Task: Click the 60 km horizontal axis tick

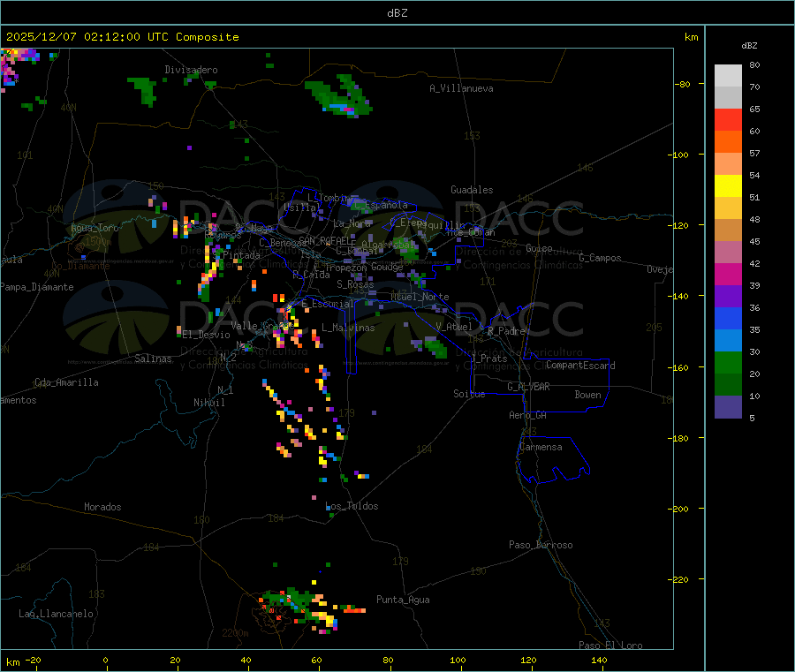Action: click(x=316, y=661)
